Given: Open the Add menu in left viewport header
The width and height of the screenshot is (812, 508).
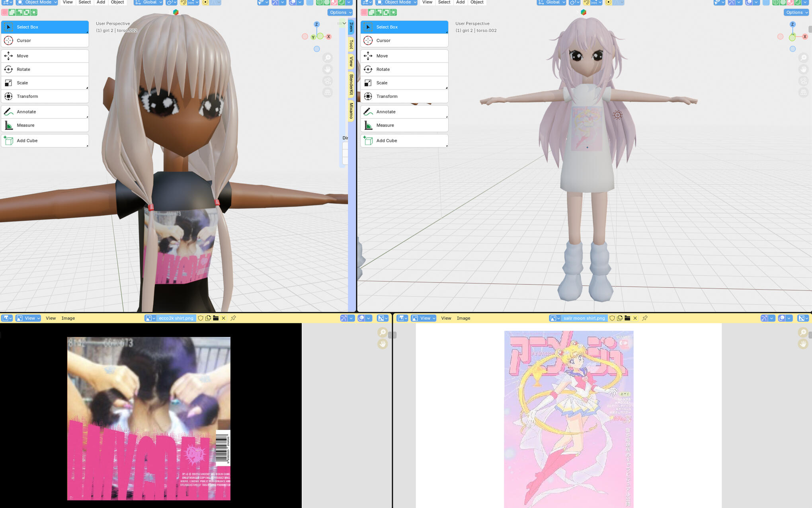Looking at the screenshot, I should click(x=101, y=2).
